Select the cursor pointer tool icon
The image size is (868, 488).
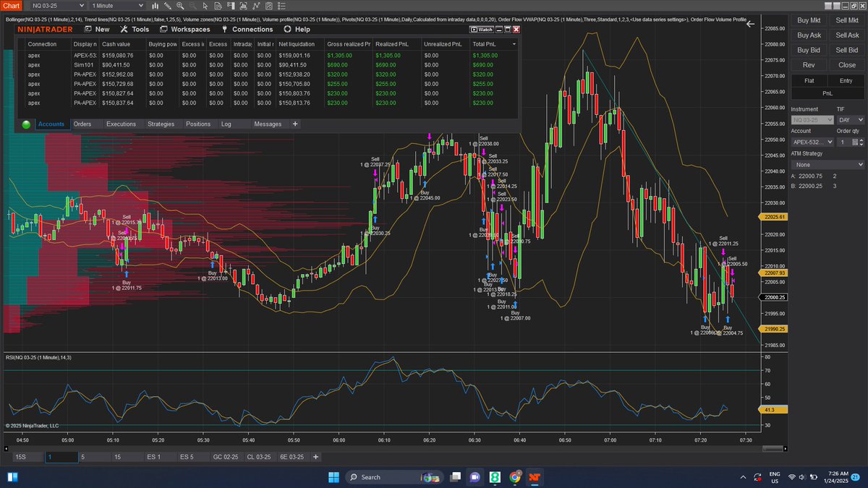(205, 6)
